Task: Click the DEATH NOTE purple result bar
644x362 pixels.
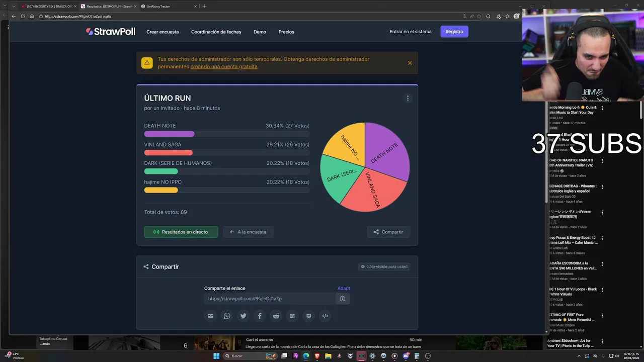Action: pos(169,134)
